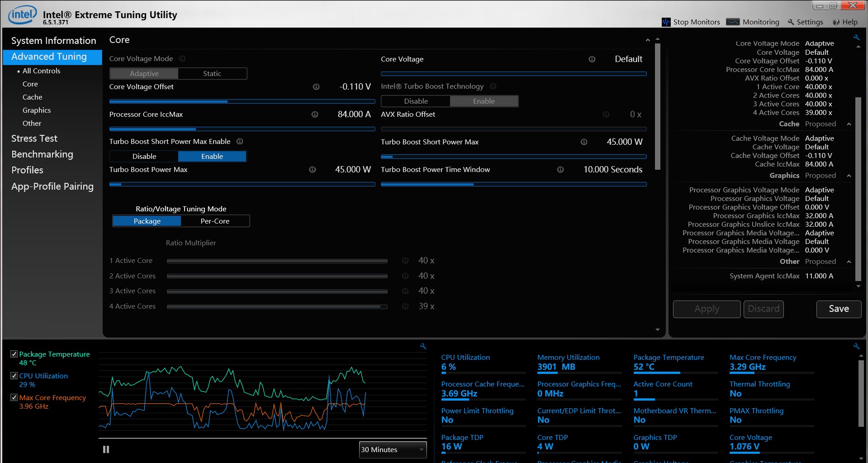This screenshot has width=868, height=463.
Task: Open the proposed settings panel wrench icon
Action: (856, 37)
